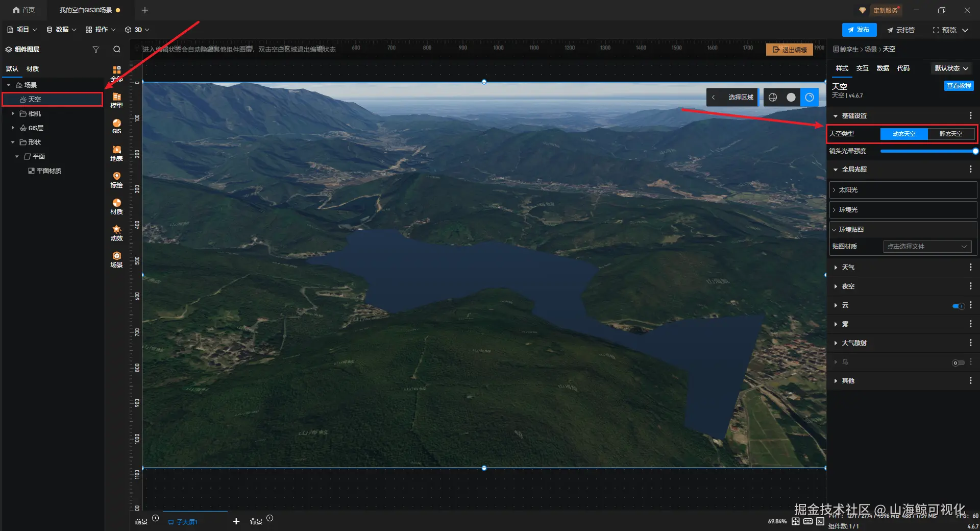Open the 动效 component category
The height and width of the screenshot is (531, 980).
click(x=117, y=233)
